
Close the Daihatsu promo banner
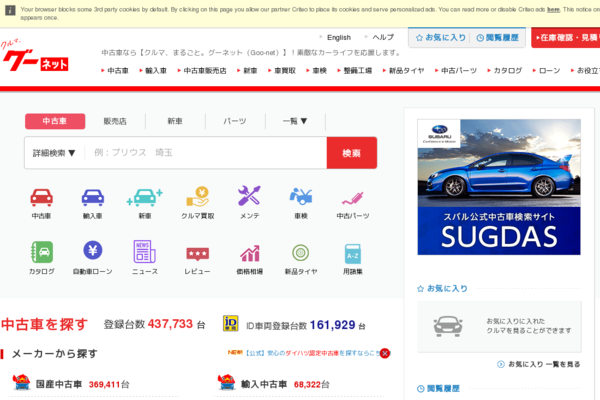tap(385, 353)
